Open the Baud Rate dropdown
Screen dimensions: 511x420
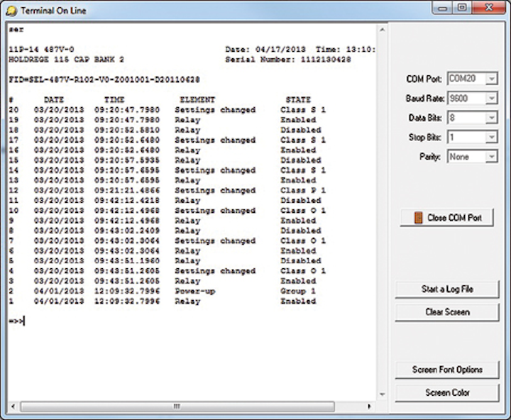point(491,98)
